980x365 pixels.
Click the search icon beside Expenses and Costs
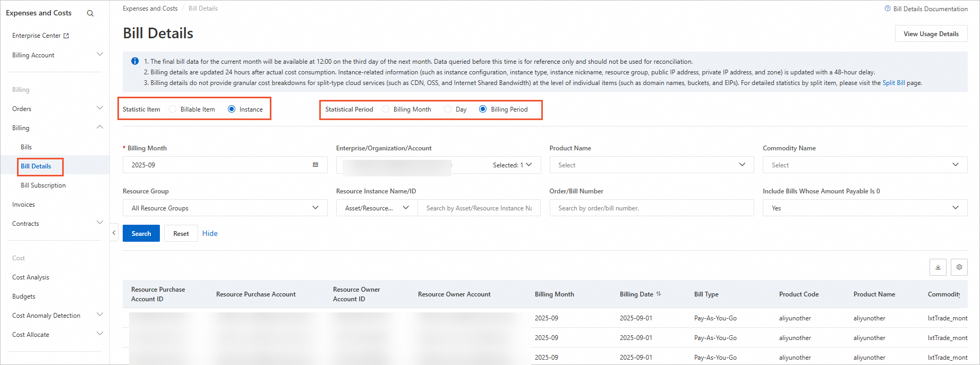(90, 13)
